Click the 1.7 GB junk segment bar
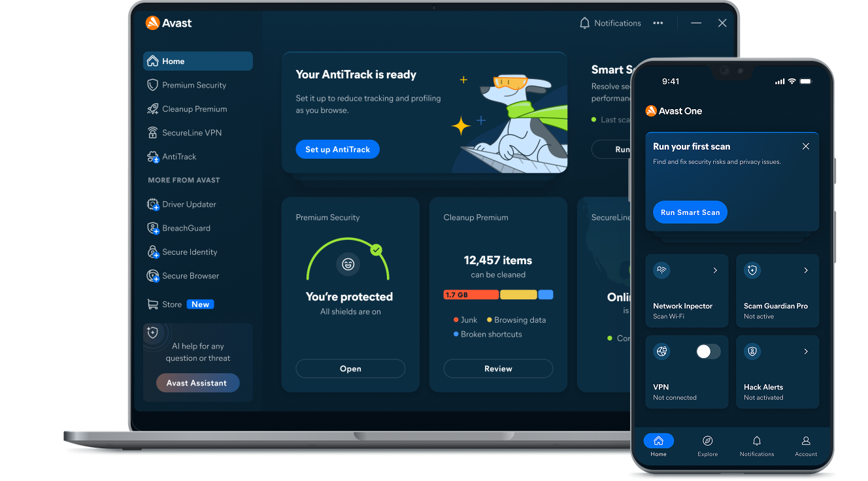 coord(471,295)
